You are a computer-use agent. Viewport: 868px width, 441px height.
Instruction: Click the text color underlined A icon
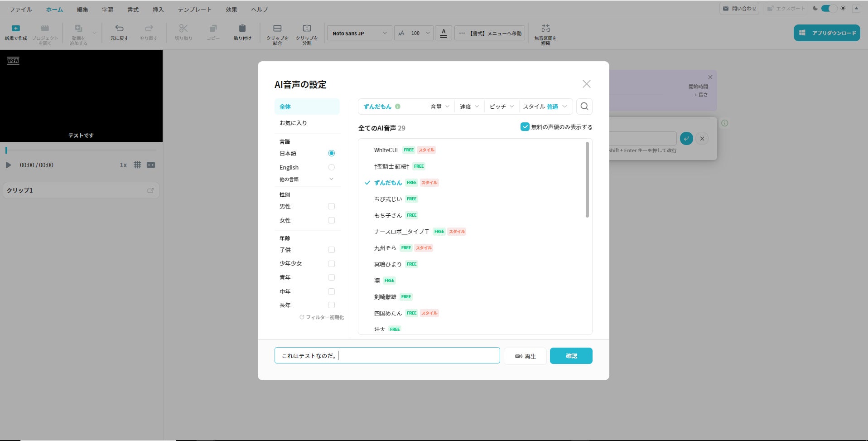coord(444,33)
